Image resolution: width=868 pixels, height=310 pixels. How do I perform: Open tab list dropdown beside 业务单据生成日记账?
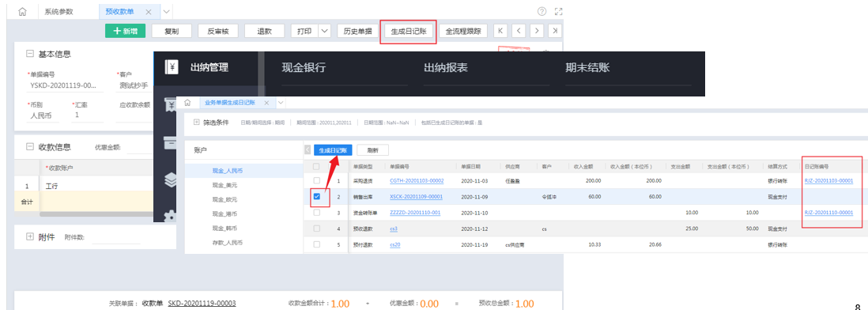coord(281,103)
